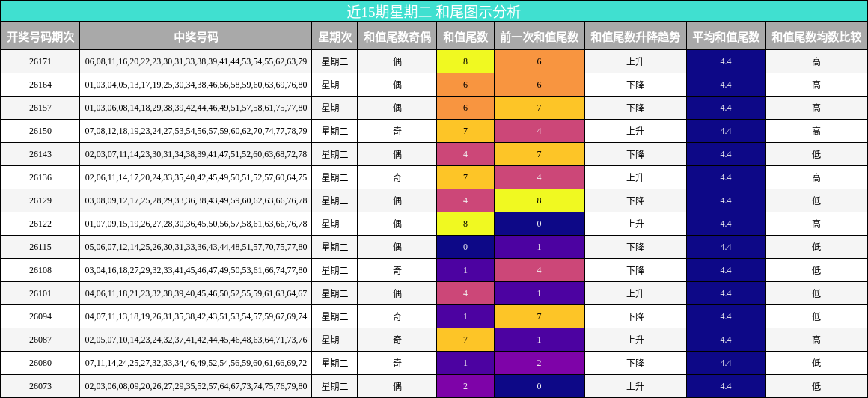868x398 pixels.
Task: Click period number 26171
Action: pos(40,61)
